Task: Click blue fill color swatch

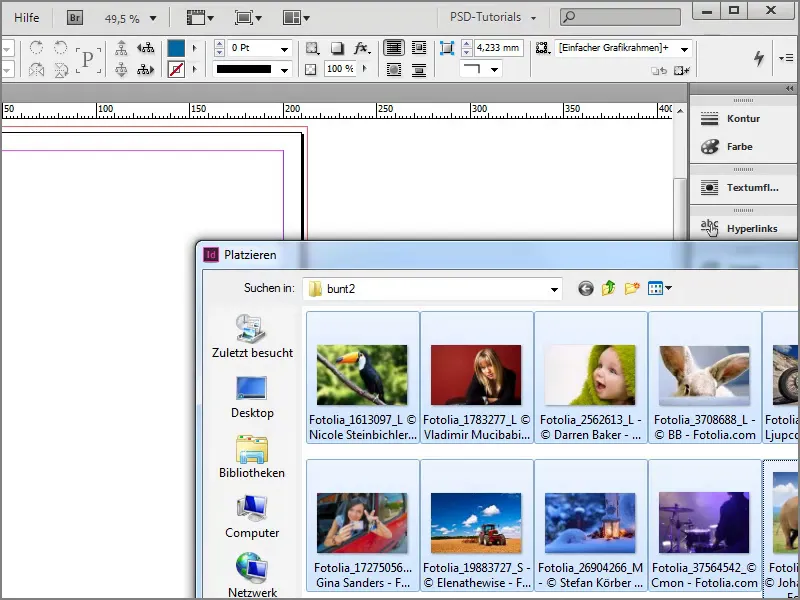Action: (x=176, y=48)
